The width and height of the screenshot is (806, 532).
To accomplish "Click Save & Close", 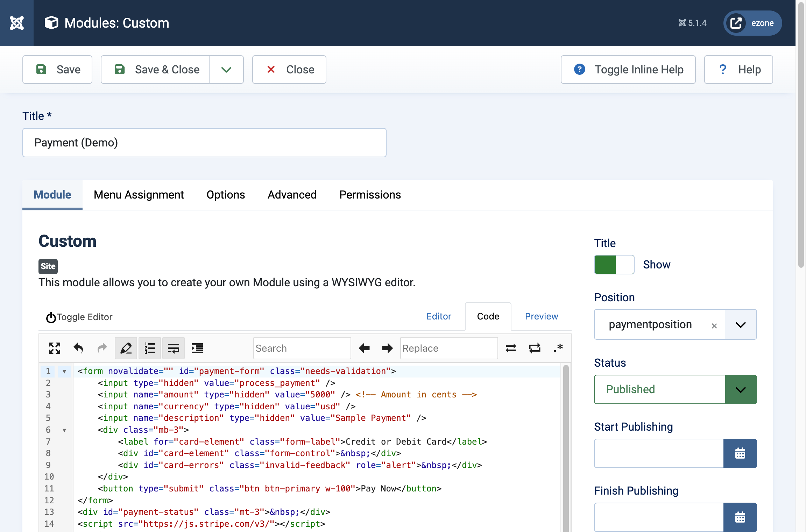I will (x=155, y=69).
